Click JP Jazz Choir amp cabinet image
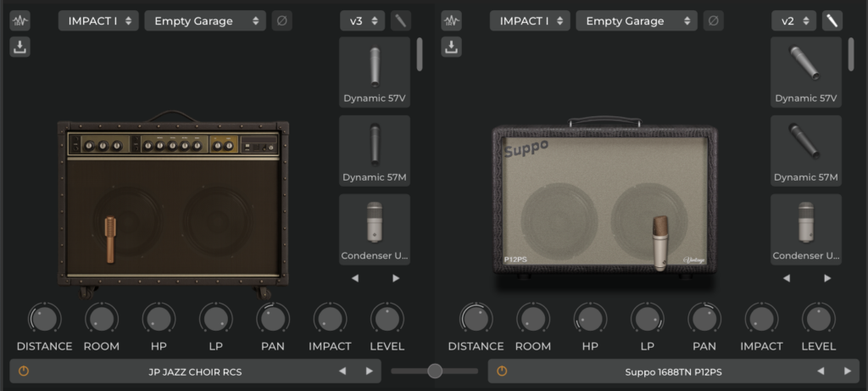Image resolution: width=868 pixels, height=391 pixels. pyautogui.click(x=173, y=205)
